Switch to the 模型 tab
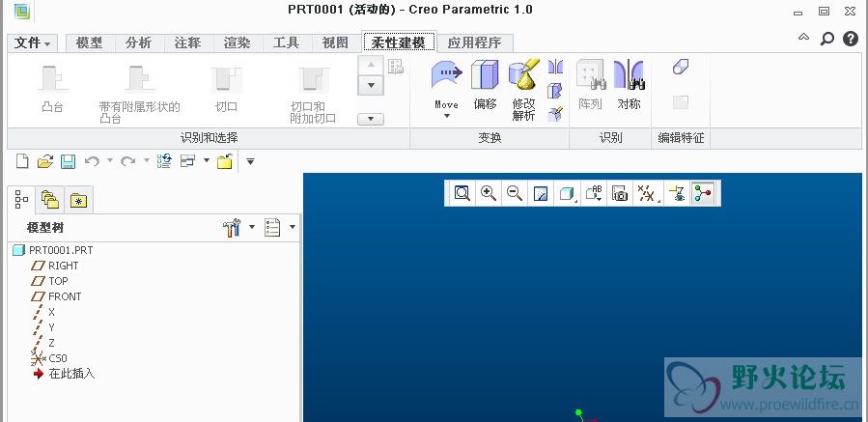Image resolution: width=868 pixels, height=422 pixels. click(90, 42)
